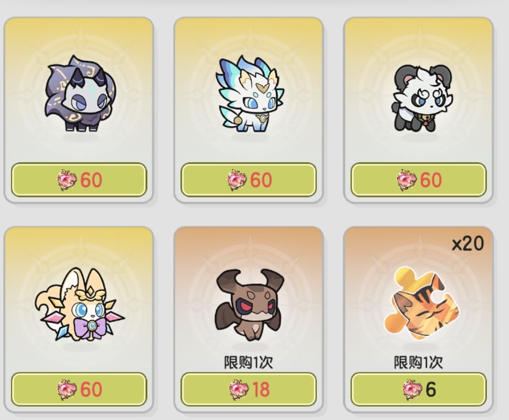
Task: Buy the horned demon pet for 18
Action: click(x=249, y=389)
